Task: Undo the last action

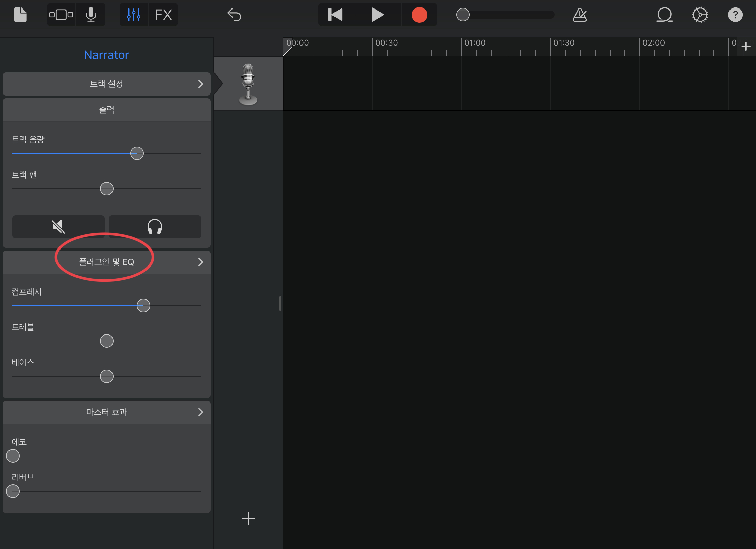Action: tap(234, 15)
